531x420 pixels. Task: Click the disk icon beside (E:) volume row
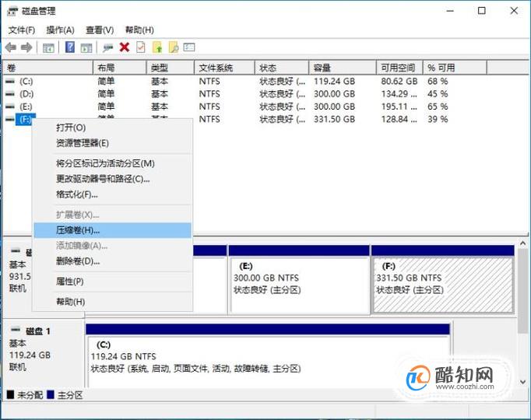pos(10,107)
